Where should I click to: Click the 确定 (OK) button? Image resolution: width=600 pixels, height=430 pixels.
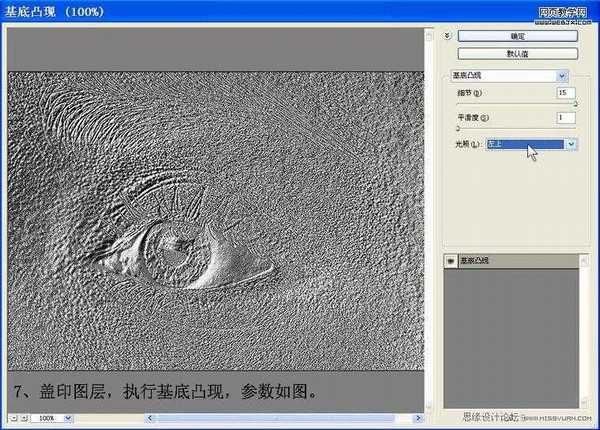(x=517, y=36)
